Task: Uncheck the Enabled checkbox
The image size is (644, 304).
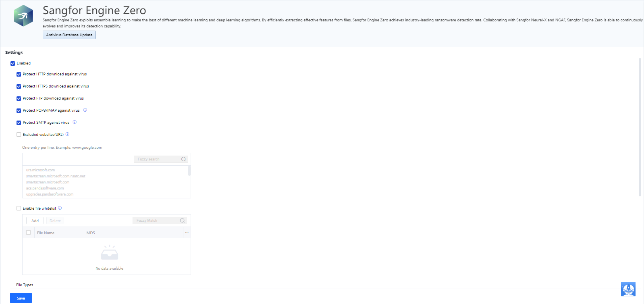Action: (13, 63)
